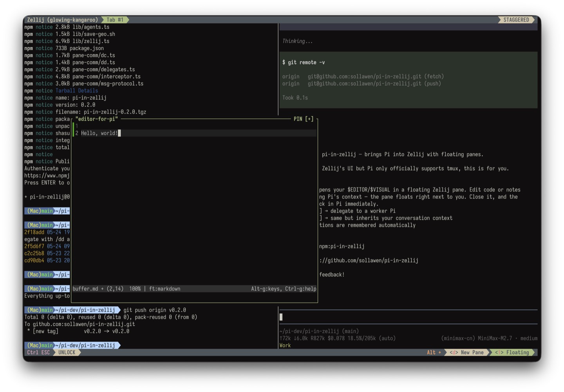Click the Alt-g:keys, Ctrl-g:help hint
This screenshot has height=392, width=564.
[x=284, y=289]
